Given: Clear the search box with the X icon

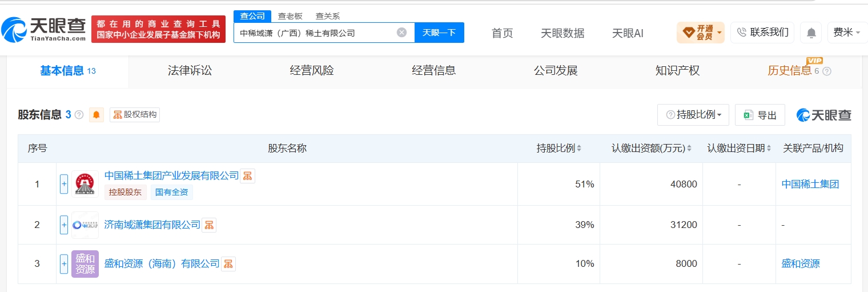Looking at the screenshot, I should pyautogui.click(x=401, y=33).
